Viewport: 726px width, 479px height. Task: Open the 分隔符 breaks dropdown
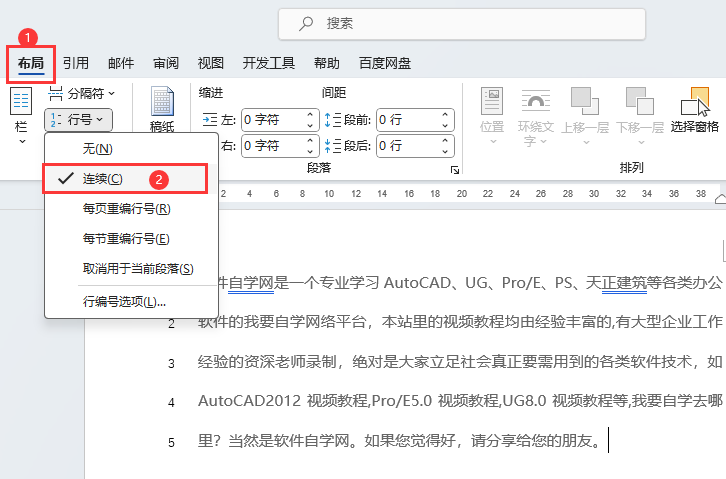81,93
